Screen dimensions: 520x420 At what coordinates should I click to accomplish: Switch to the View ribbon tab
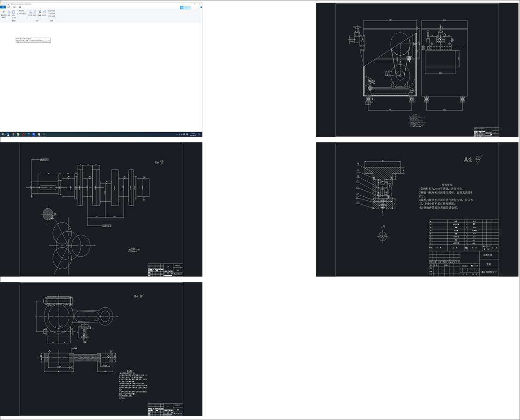(x=20, y=7)
